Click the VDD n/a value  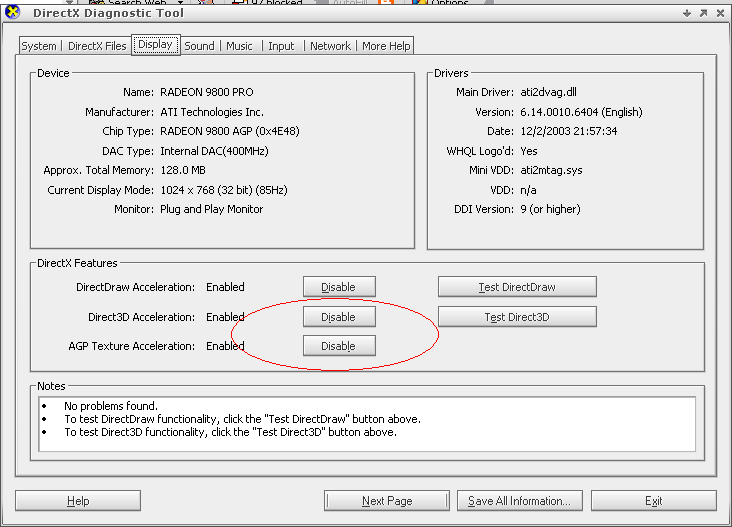tap(528, 190)
